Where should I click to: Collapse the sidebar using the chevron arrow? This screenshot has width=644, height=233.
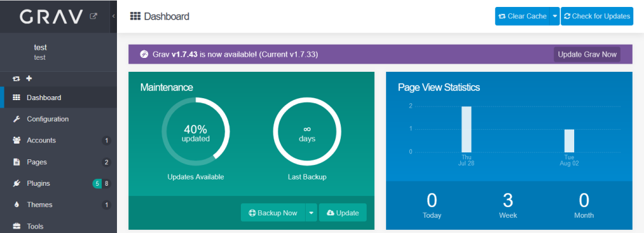coord(113,16)
